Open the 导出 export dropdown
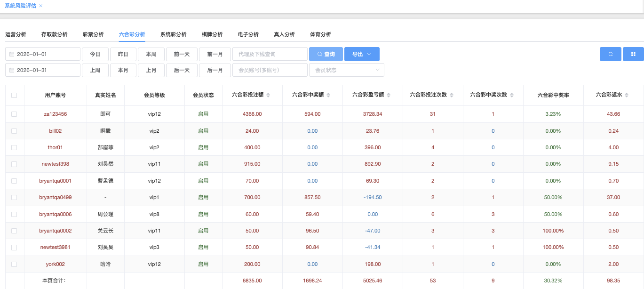Viewport: 644px width, 289px height. (x=362, y=54)
